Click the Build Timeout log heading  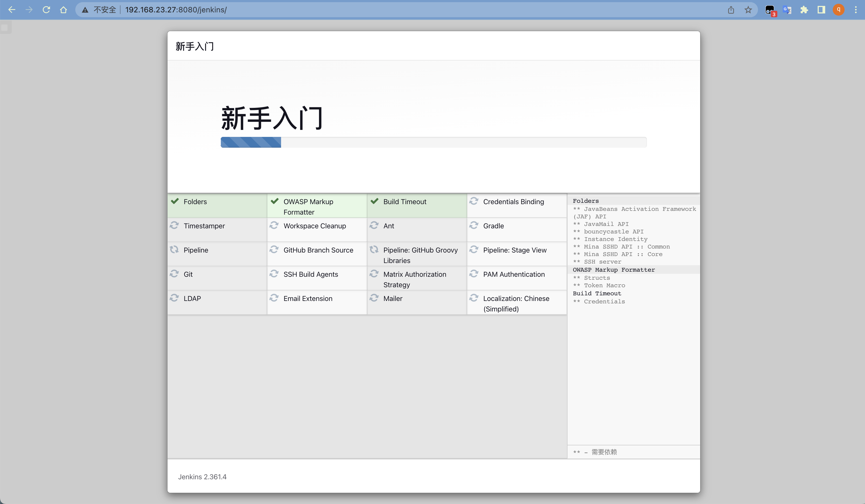point(597,293)
